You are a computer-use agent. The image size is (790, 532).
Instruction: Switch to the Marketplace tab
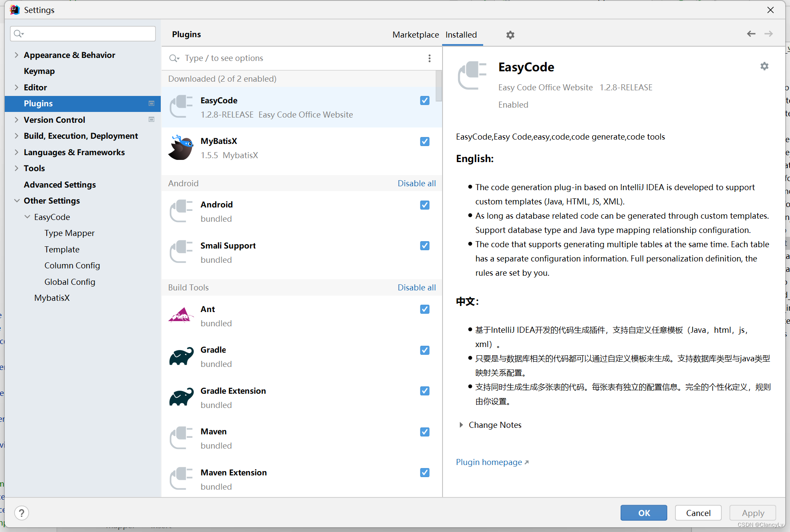point(415,35)
